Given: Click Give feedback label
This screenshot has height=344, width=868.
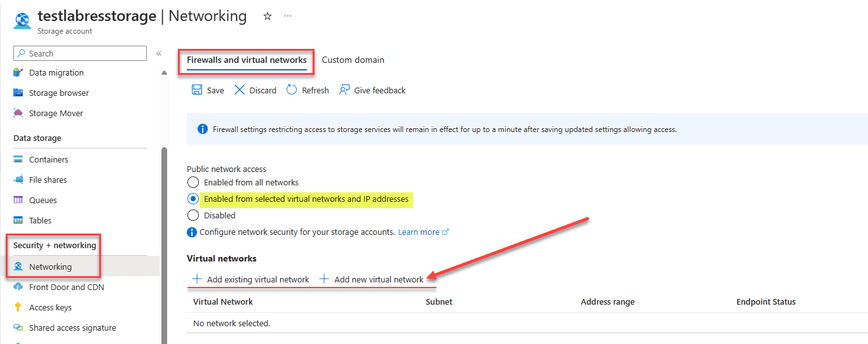Looking at the screenshot, I should [x=380, y=91].
